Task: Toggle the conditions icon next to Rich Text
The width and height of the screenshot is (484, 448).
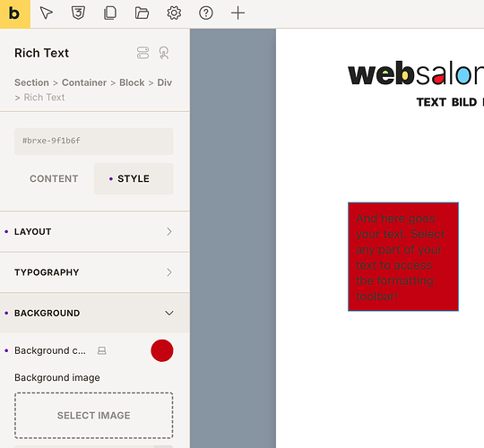Action: coord(143,53)
